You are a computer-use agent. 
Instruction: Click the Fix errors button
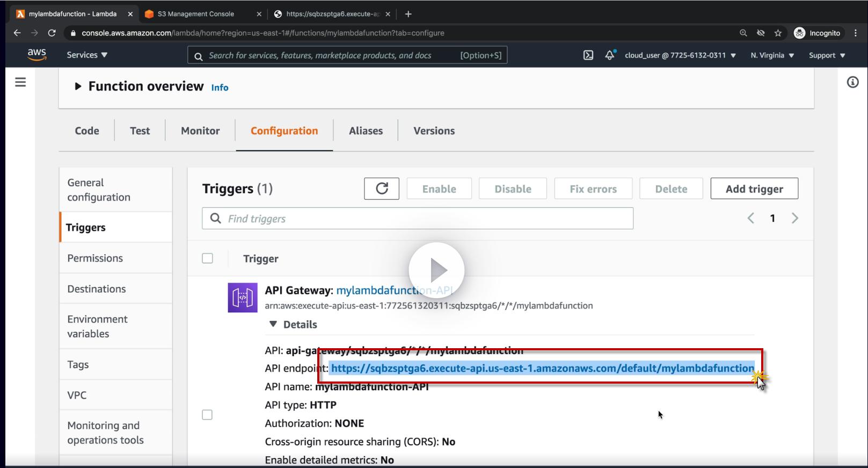(593, 189)
